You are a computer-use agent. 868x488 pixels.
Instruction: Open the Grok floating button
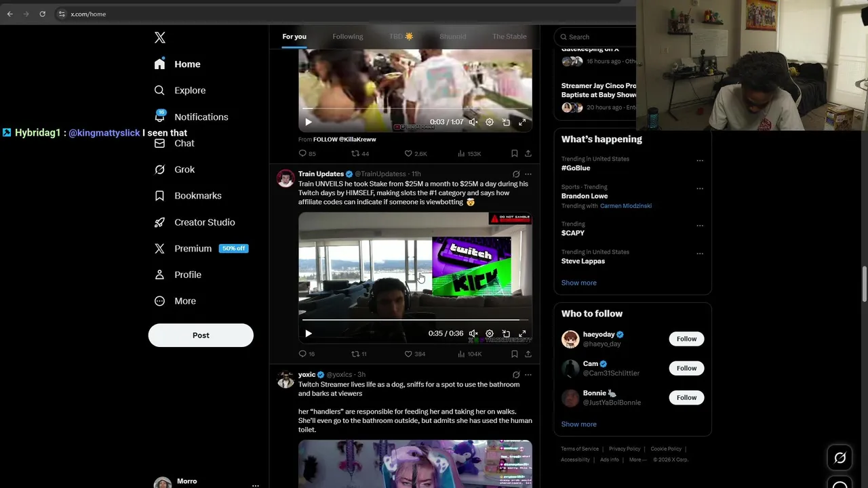[x=840, y=458]
